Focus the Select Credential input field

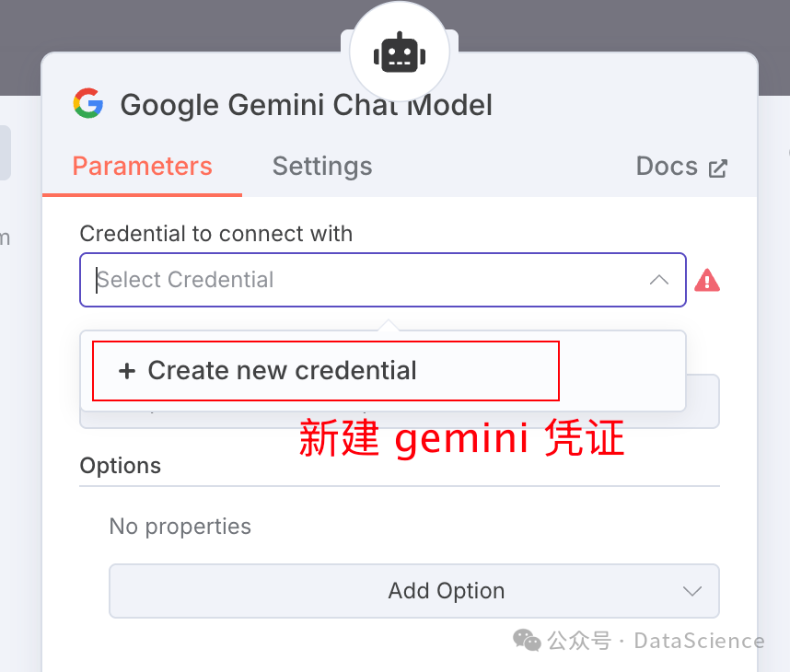(x=383, y=280)
